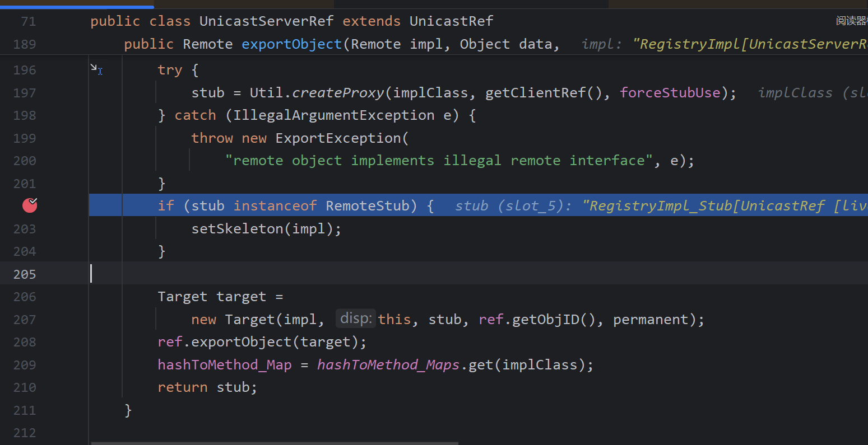Click the exportObject method name on line 189
This screenshot has width=868, height=445.
292,44
